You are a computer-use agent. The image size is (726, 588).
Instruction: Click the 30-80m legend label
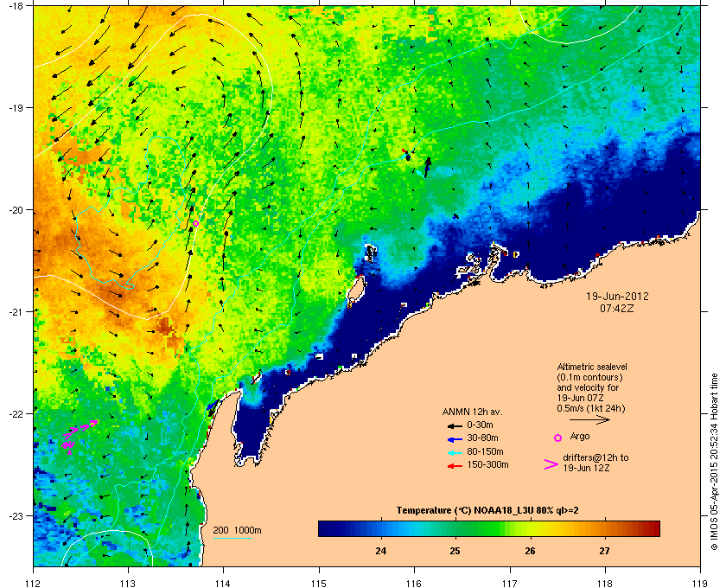click(482, 438)
